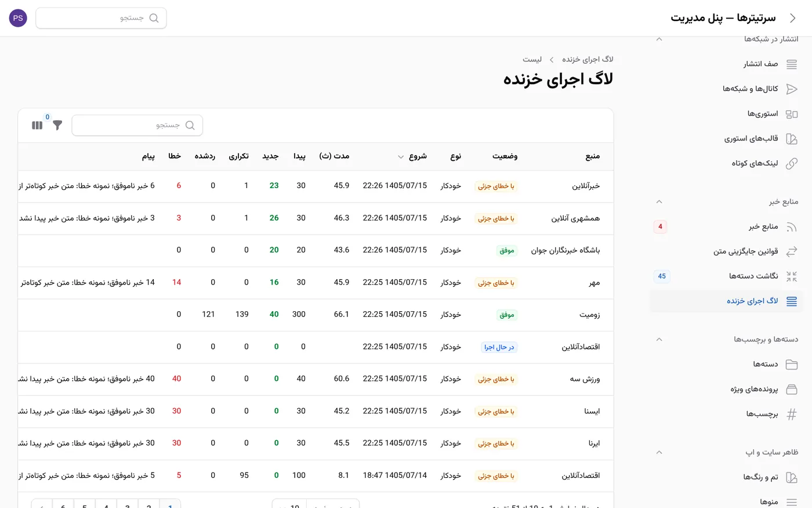
Task: Click the خطا column header
Action: click(175, 156)
